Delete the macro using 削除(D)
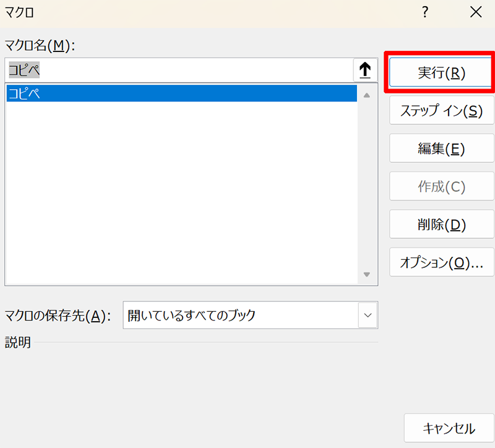 [x=441, y=225]
